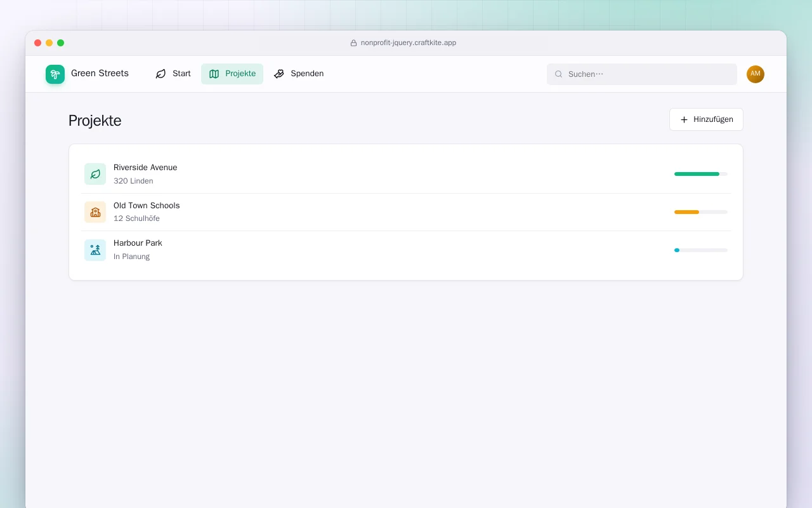Screen dimensions: 812x508
Task: Click the plus icon on Hinzufügen
Action: [684, 119]
